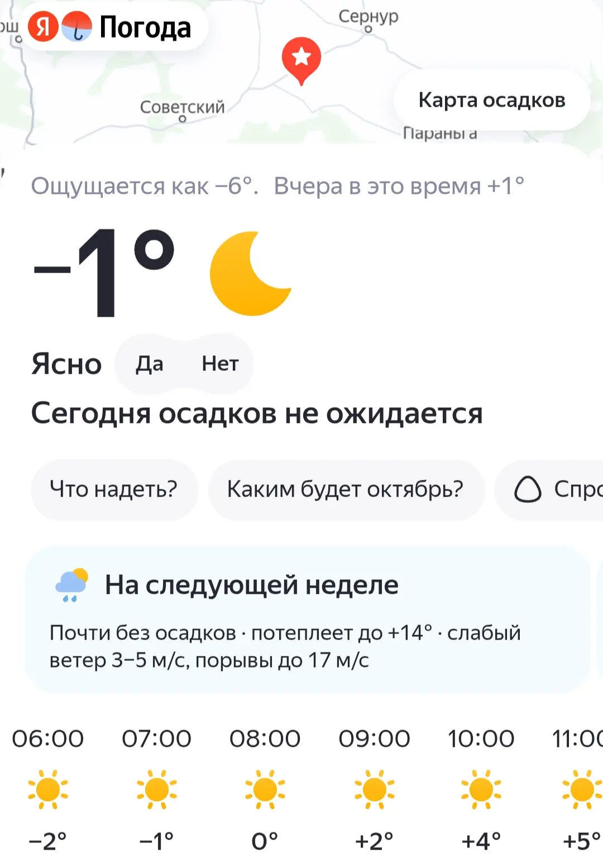The width and height of the screenshot is (603, 868).
Task: Tap the rain cloud next-week icon
Action: pos(72,585)
